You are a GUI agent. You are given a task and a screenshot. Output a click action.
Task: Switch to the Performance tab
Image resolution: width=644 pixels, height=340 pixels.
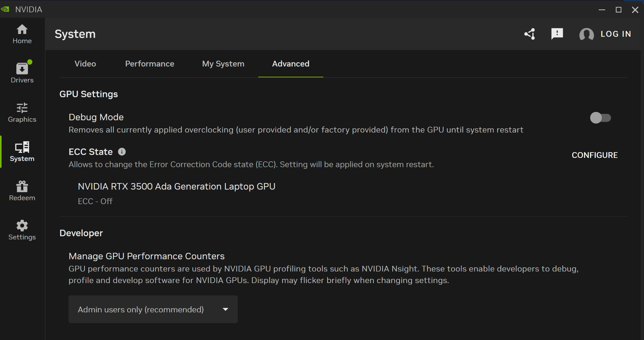[x=150, y=64]
